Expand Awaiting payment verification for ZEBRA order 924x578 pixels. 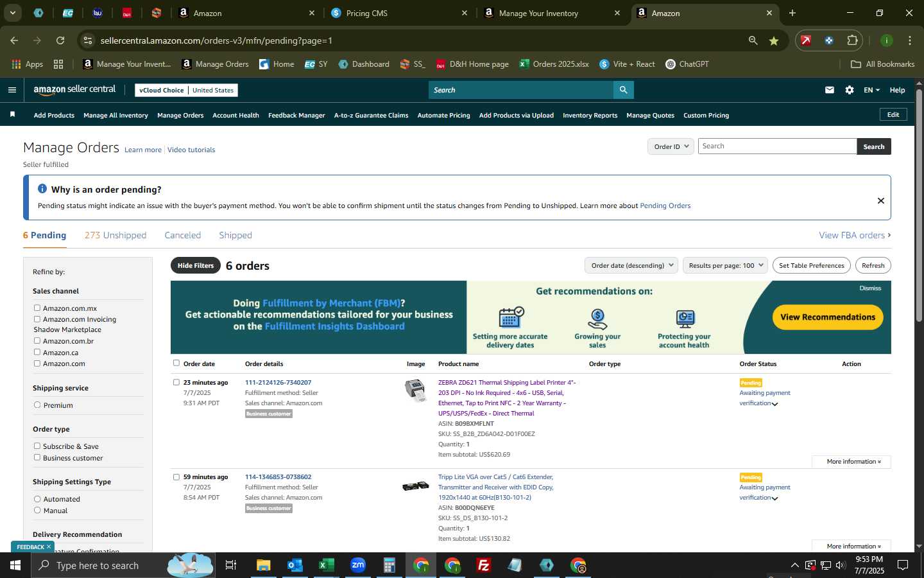coord(774,404)
